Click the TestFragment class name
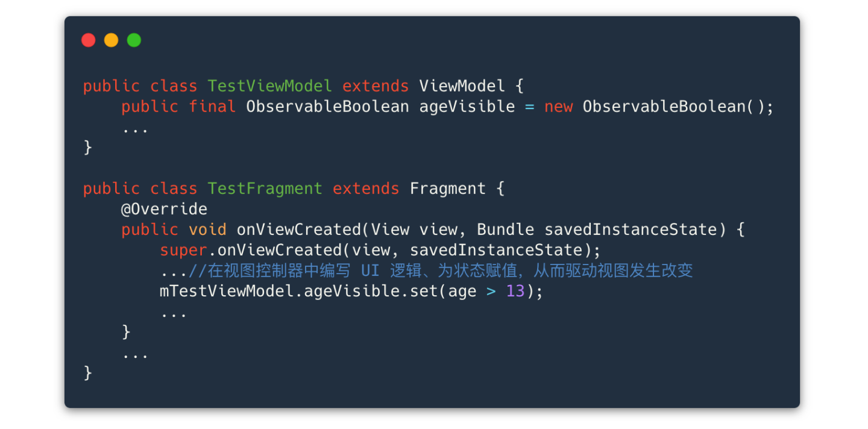 click(x=265, y=189)
